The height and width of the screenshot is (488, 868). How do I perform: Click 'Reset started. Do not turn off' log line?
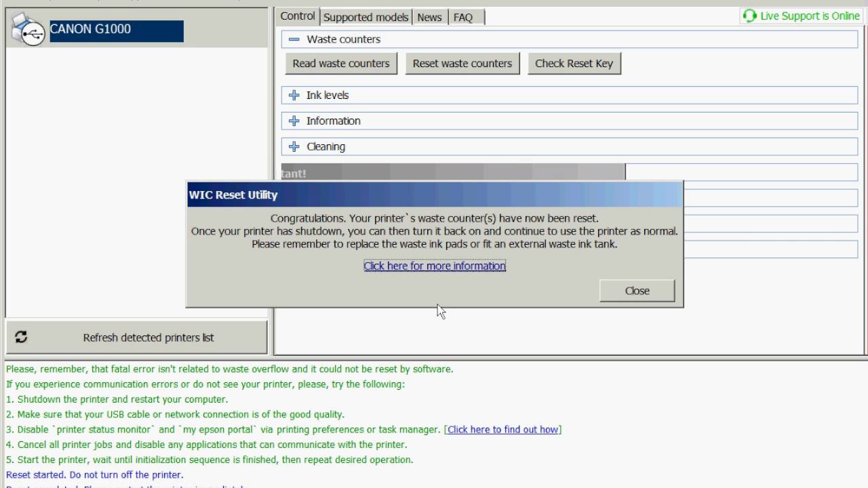coord(94,474)
